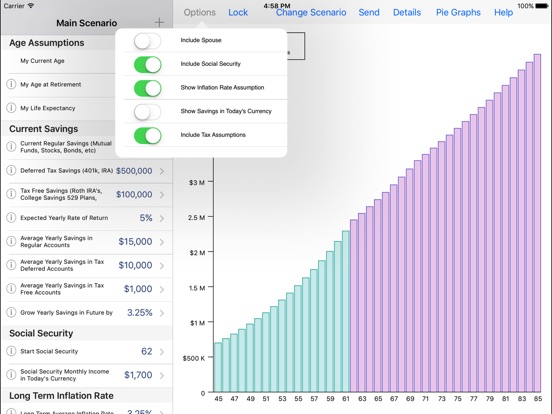Open info for My Age at Retirement
552x414 pixels.
click(x=11, y=84)
